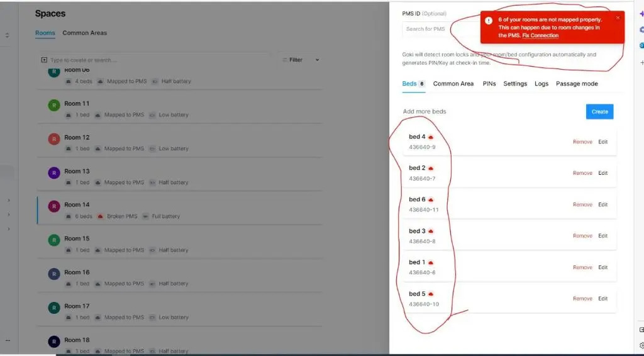This screenshot has height=356, width=644.
Task: Click red cloud icon beside bed 1
Action: point(431,262)
